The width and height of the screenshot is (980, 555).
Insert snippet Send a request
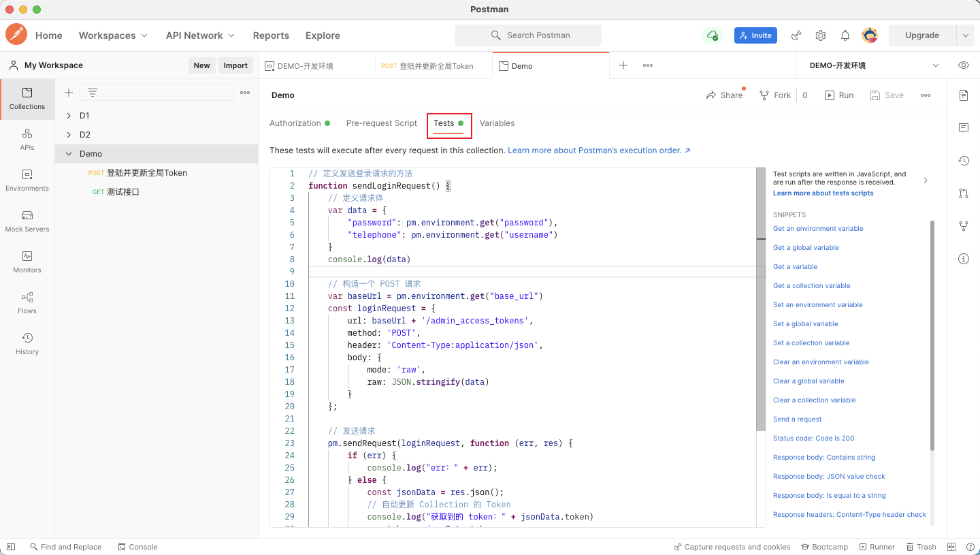click(x=797, y=419)
